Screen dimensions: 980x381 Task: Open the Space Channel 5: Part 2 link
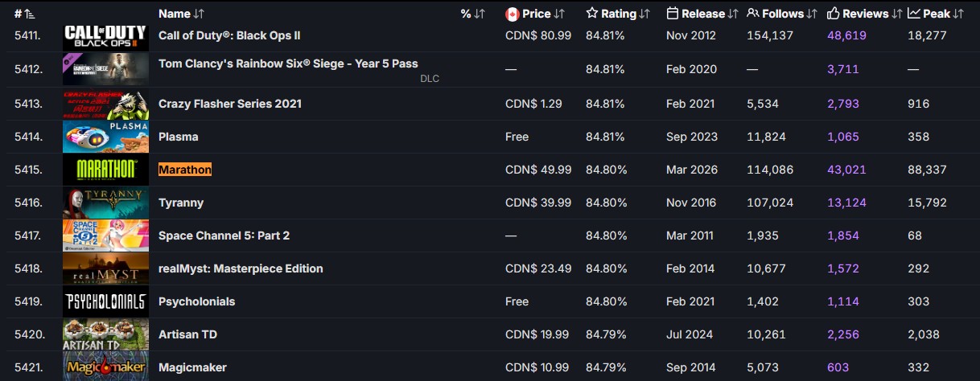click(x=224, y=236)
